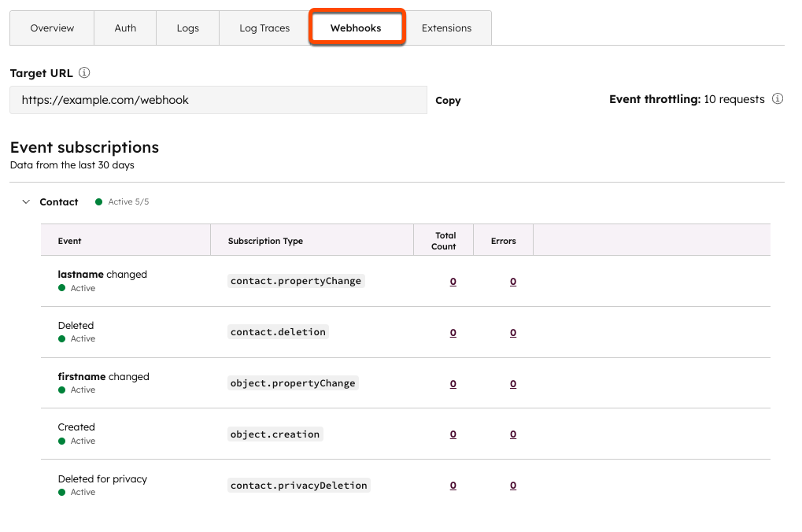View errors for contact.deletion event
This screenshot has width=802, height=532.
tap(513, 333)
